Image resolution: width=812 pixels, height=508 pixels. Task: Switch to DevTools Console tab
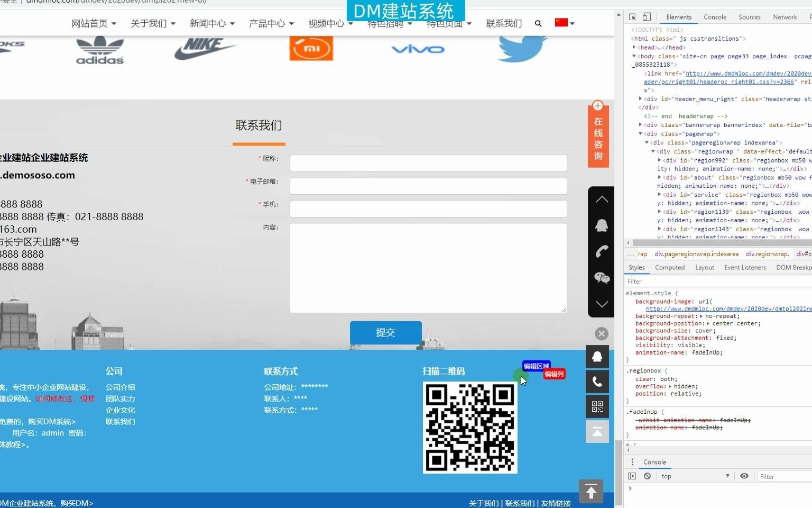(x=715, y=17)
